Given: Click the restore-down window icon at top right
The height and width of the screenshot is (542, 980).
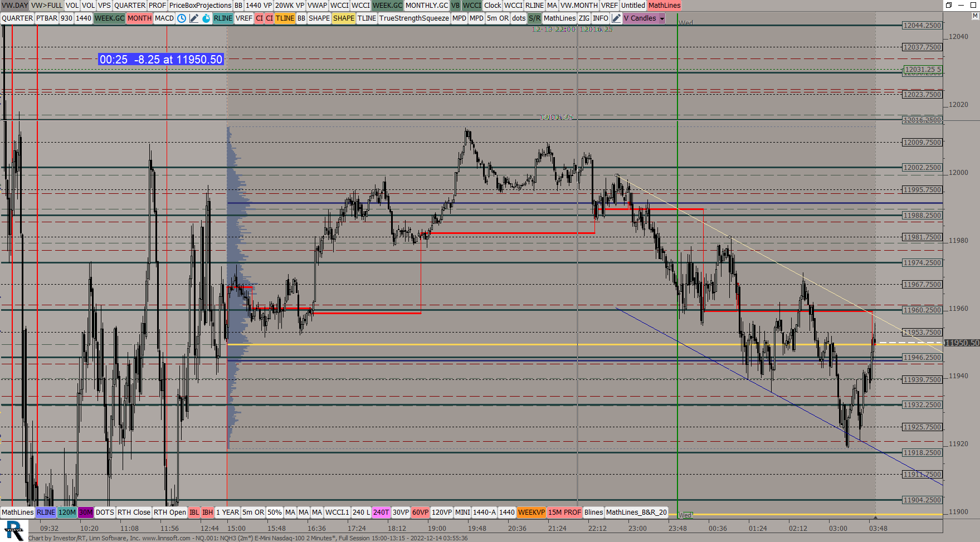Looking at the screenshot, I should pos(948,5).
